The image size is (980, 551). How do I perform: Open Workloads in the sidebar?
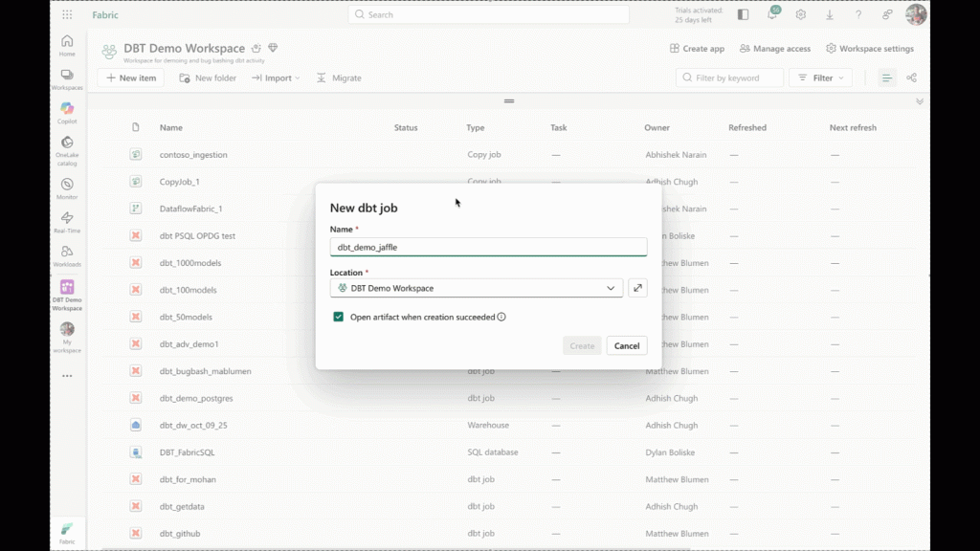click(x=66, y=254)
